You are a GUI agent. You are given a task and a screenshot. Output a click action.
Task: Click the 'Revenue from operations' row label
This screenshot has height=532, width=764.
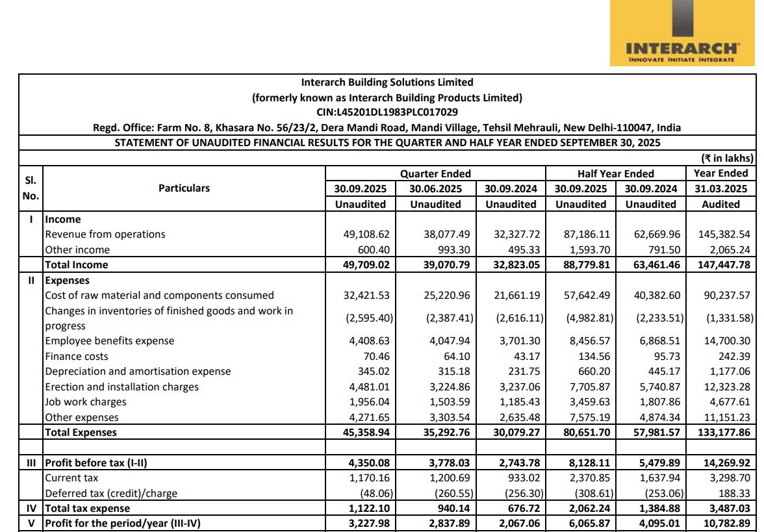[105, 234]
